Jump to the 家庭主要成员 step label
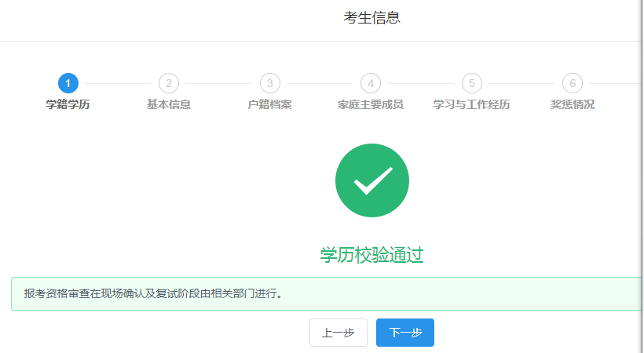644x353 pixels. (370, 104)
